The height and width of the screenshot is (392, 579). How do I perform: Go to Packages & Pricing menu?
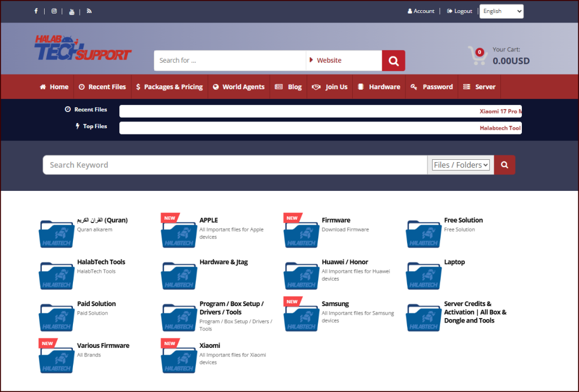click(170, 87)
